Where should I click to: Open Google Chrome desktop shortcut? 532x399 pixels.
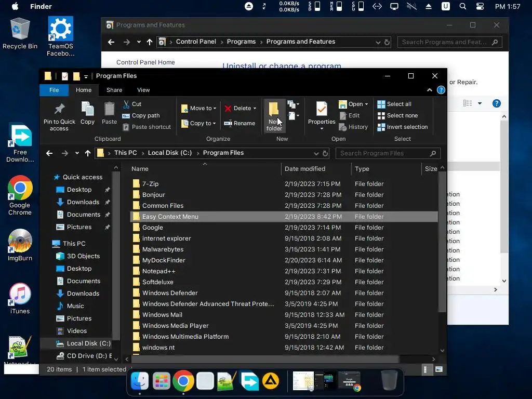(x=20, y=195)
